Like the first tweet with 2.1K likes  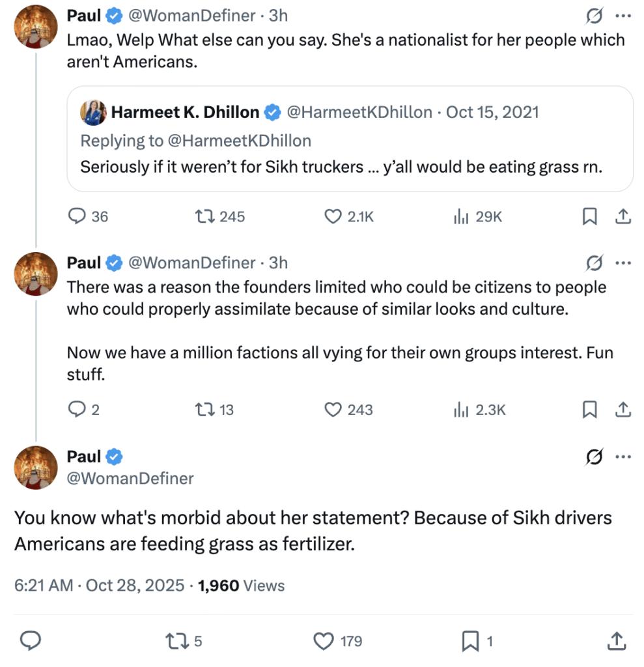click(x=333, y=216)
